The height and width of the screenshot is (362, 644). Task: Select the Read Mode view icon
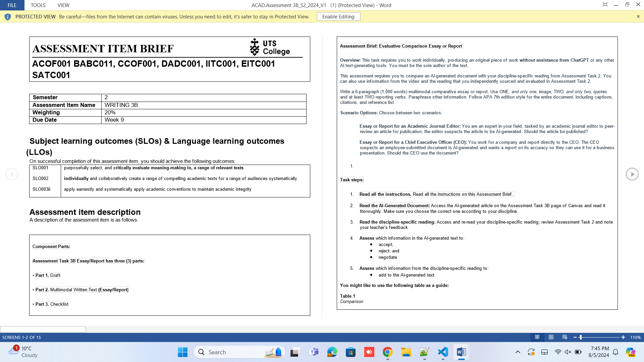click(x=537, y=338)
